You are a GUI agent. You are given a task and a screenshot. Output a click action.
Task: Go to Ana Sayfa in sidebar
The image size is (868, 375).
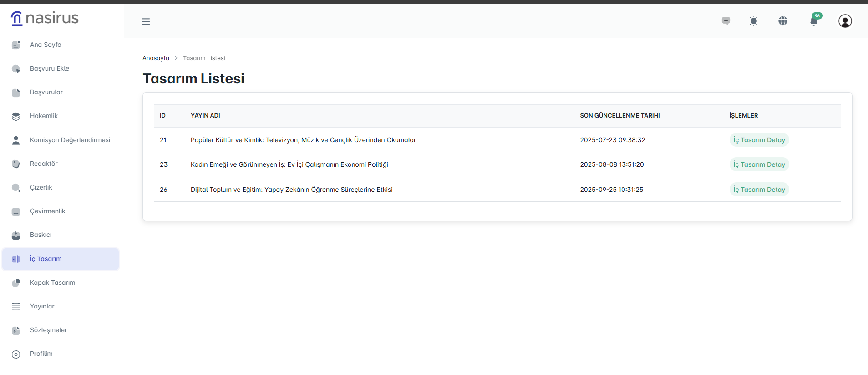click(46, 45)
